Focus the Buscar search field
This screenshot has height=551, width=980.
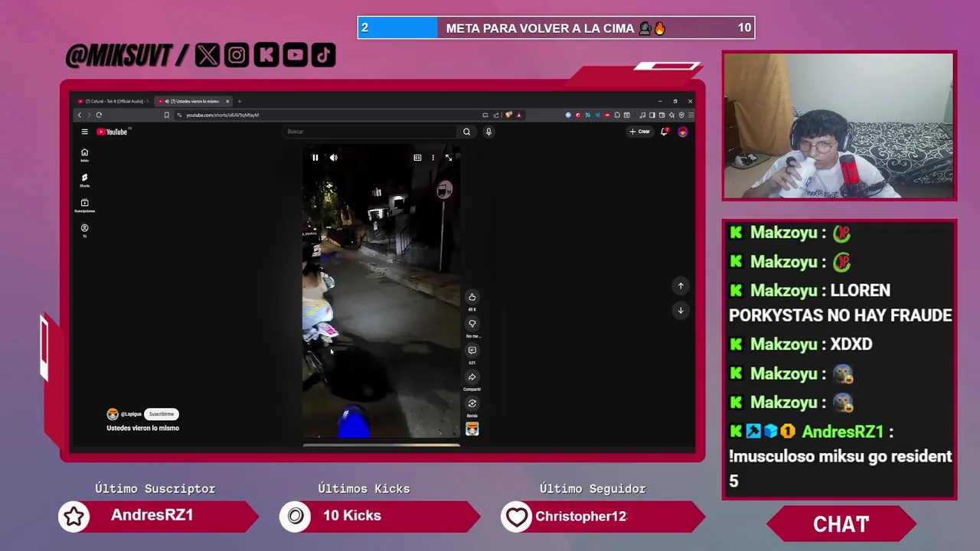tap(370, 132)
